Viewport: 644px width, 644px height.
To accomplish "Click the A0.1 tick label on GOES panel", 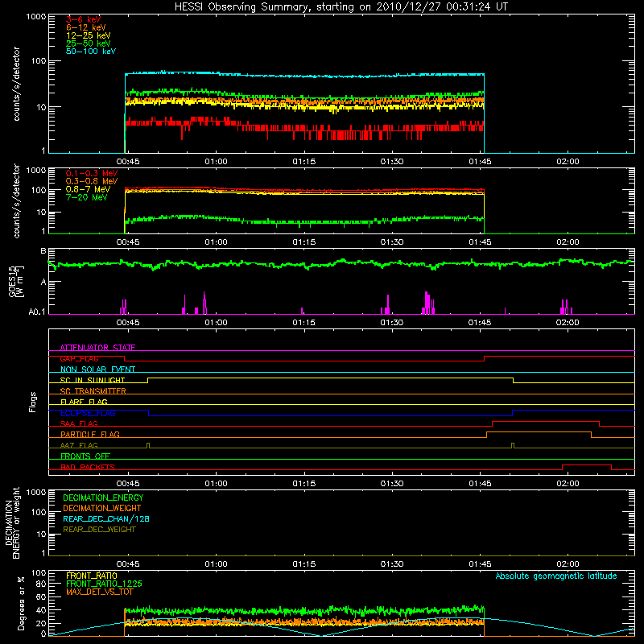I will [x=37, y=312].
